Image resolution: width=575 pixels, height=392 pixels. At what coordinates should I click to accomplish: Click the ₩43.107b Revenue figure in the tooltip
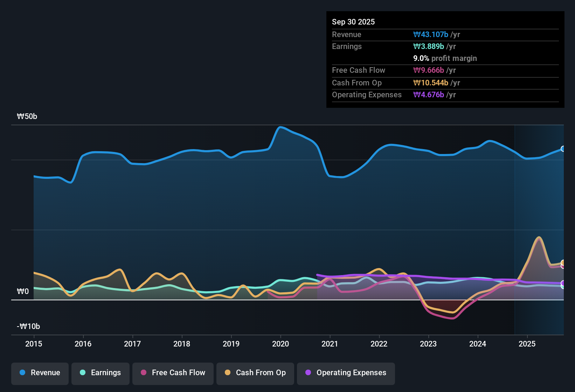pyautogui.click(x=431, y=34)
